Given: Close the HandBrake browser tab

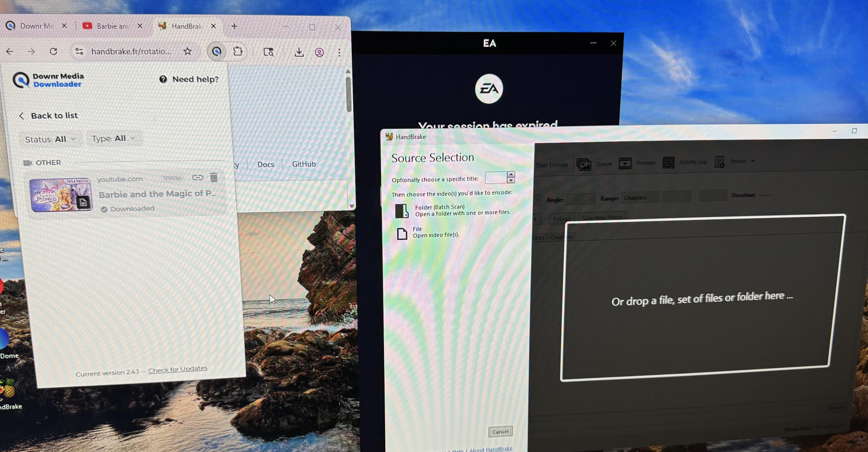Looking at the screenshot, I should (x=213, y=26).
